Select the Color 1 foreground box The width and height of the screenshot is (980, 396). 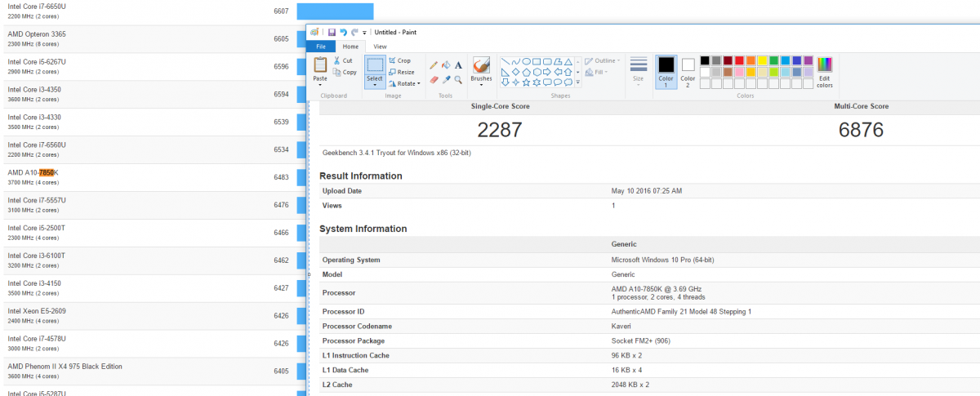666,72
